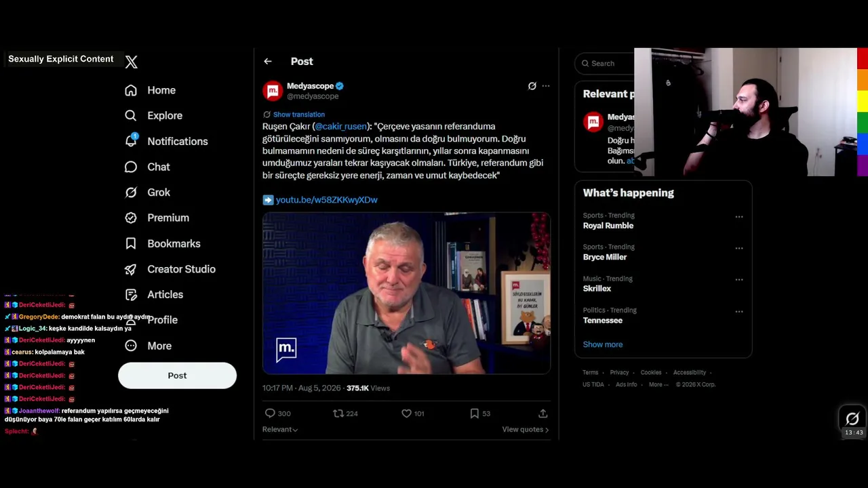The width and height of the screenshot is (868, 488).
Task: Click Show more under What's happening
Action: [x=603, y=344]
